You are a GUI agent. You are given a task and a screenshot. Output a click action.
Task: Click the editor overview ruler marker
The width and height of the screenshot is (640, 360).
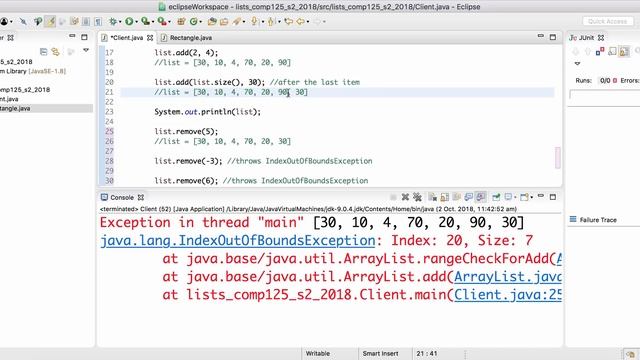point(558,157)
